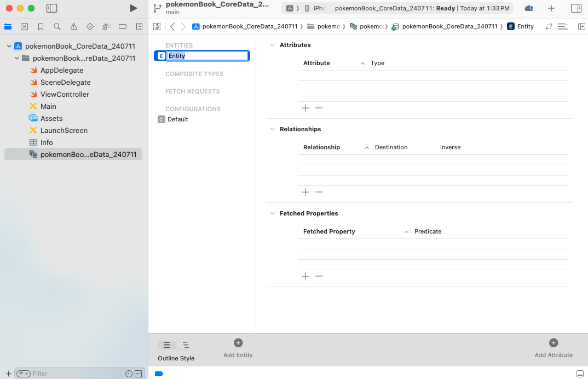Click the Type column header
The image size is (588, 379).
coord(377,63)
